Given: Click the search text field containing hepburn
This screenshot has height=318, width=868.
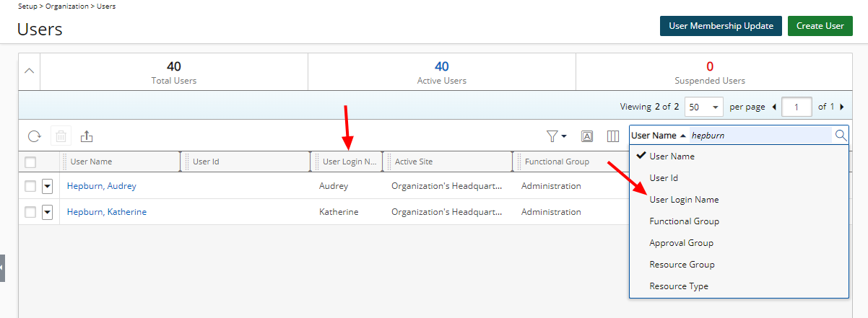Looking at the screenshot, I should pos(760,135).
